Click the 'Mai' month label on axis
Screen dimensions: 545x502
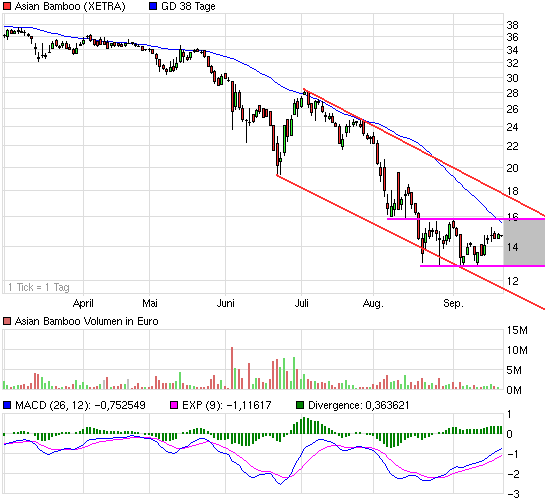(x=150, y=303)
